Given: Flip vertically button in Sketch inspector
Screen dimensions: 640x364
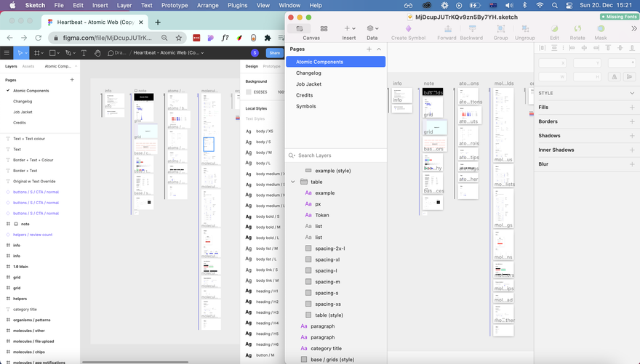Looking at the screenshot, I should (629, 76).
